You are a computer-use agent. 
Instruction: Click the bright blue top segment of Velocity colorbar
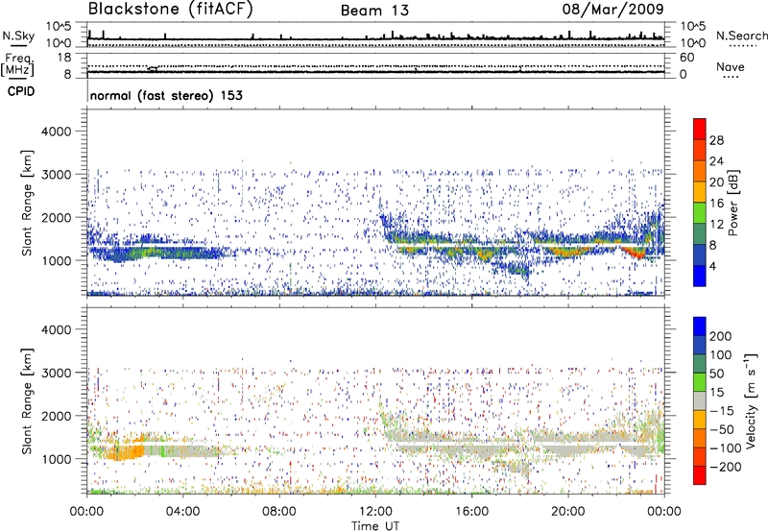click(x=700, y=326)
